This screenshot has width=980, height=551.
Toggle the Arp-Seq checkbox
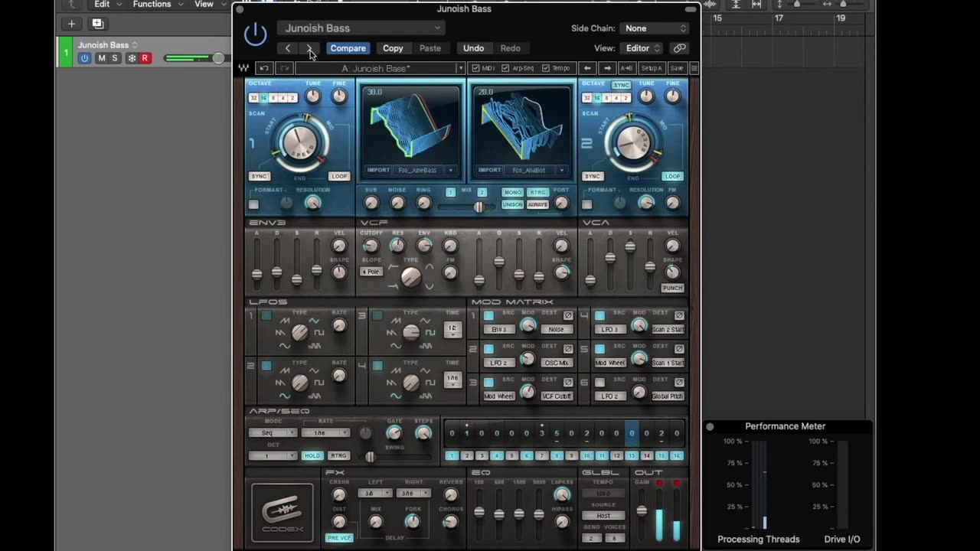point(505,68)
